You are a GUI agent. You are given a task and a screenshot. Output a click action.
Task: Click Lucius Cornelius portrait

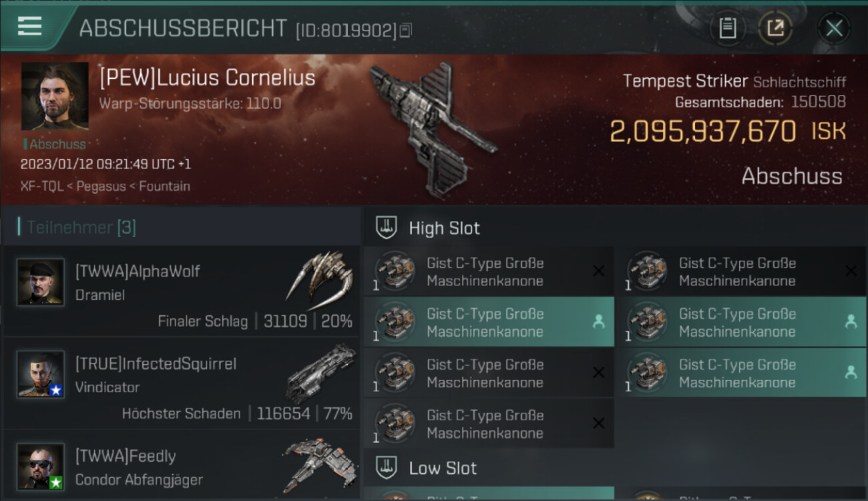[55, 96]
